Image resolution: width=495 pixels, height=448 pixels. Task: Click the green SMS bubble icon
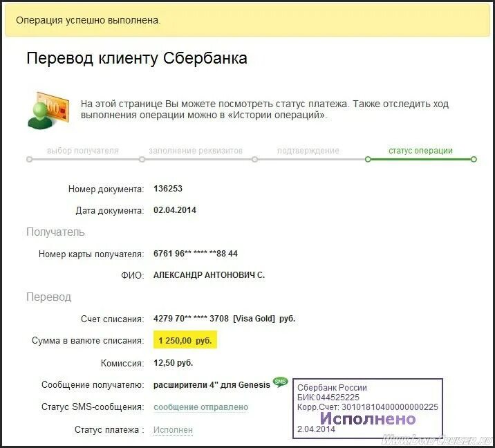point(280,382)
